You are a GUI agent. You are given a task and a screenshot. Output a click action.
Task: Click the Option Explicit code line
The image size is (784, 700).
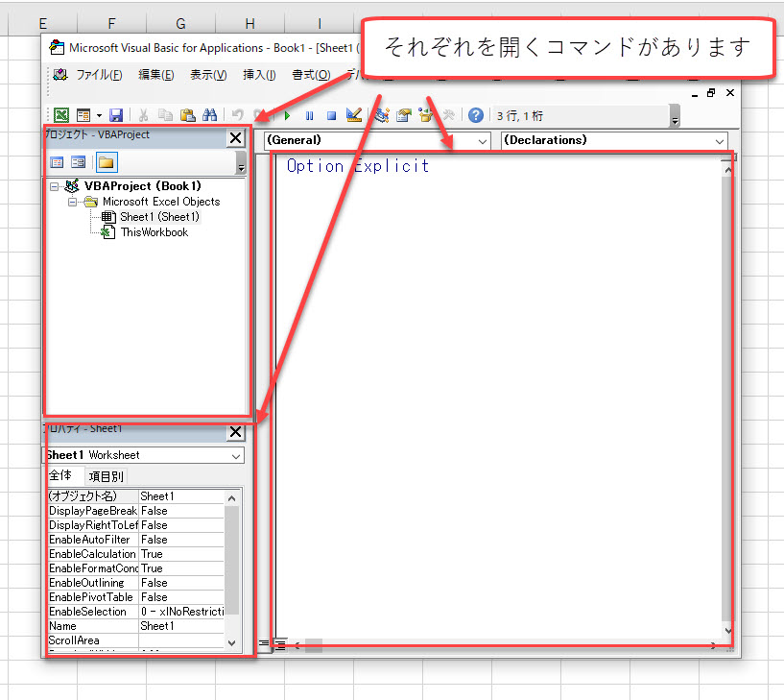358,166
